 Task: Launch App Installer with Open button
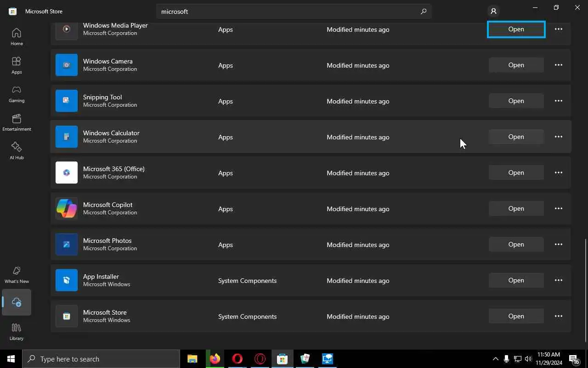(x=516, y=280)
